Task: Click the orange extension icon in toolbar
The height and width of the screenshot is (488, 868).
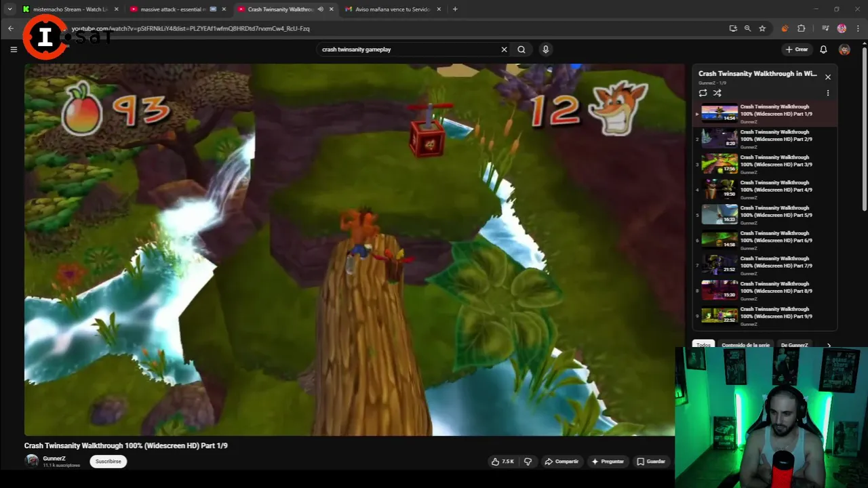Action: pyautogui.click(x=785, y=28)
